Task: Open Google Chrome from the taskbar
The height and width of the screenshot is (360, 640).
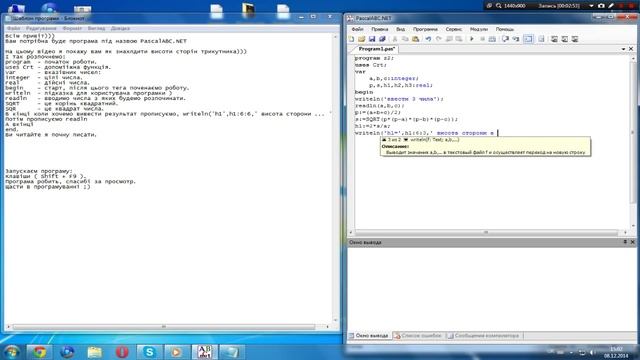Action: click(x=39, y=352)
